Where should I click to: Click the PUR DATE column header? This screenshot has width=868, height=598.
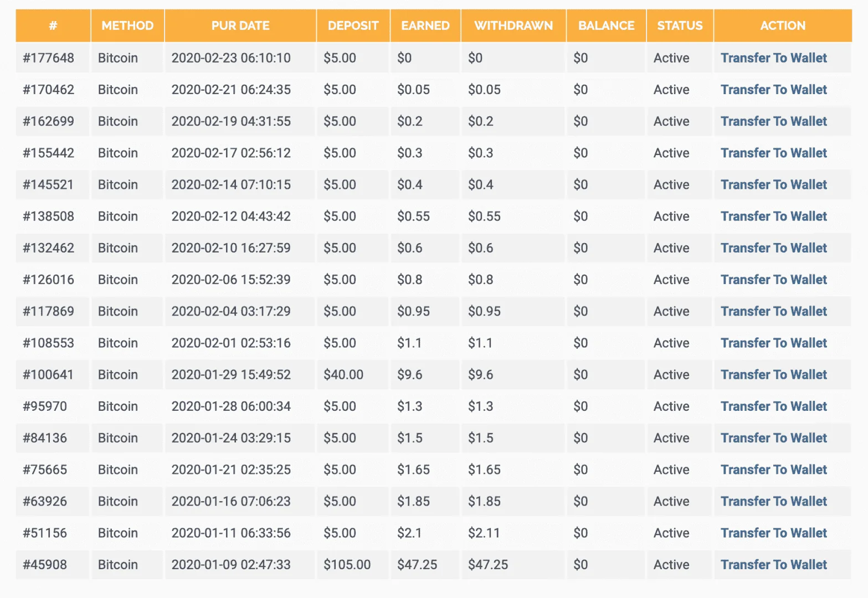pos(240,25)
